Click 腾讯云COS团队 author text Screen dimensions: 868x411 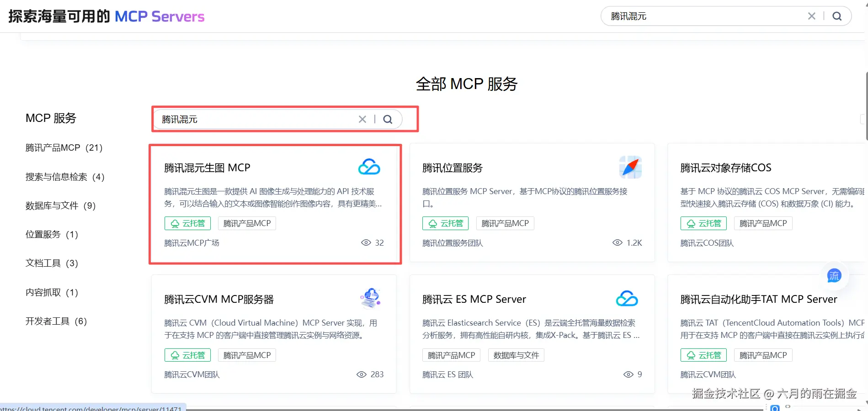tap(707, 243)
